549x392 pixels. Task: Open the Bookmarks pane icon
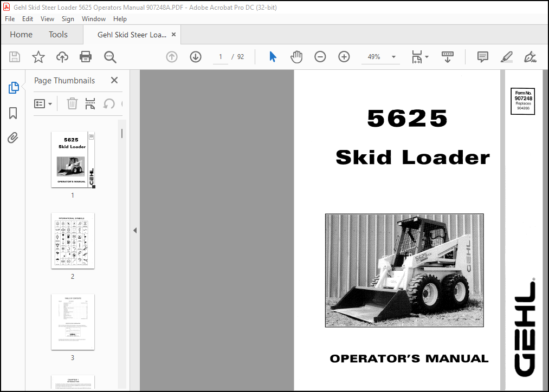point(13,113)
